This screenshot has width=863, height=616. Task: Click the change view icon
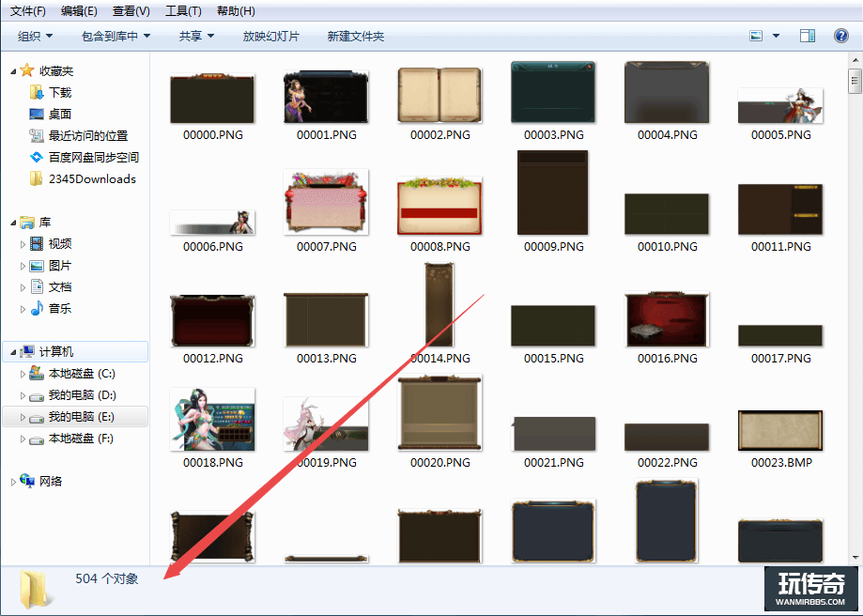point(756,36)
